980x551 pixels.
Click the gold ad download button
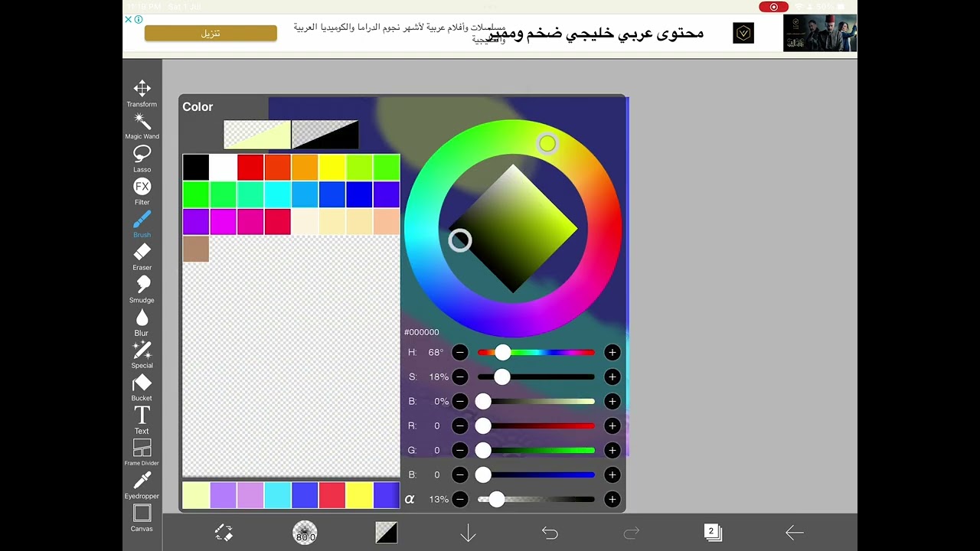[x=211, y=34]
